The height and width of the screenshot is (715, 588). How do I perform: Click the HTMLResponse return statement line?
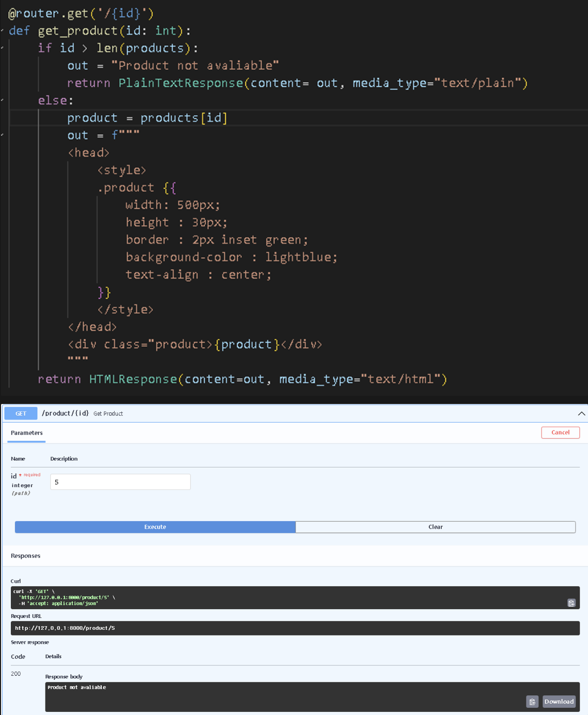tap(242, 379)
